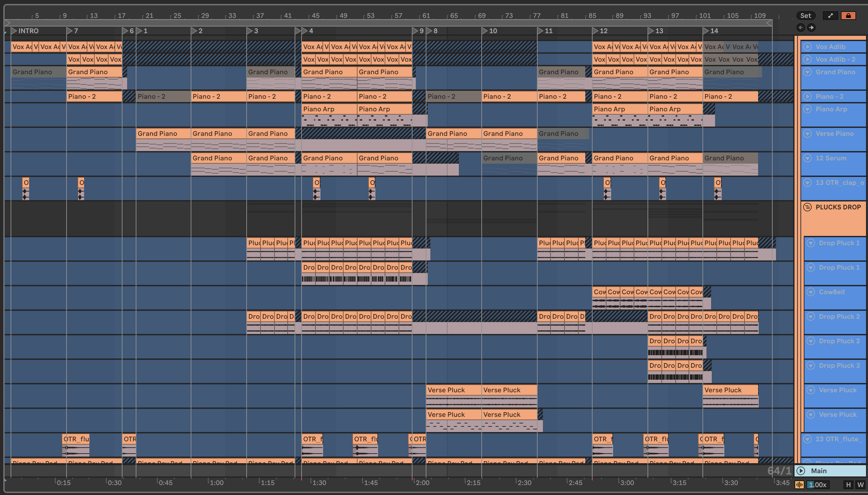Image resolution: width=868 pixels, height=495 pixels.
Task: Select the Piano Arp track name
Action: (x=831, y=109)
